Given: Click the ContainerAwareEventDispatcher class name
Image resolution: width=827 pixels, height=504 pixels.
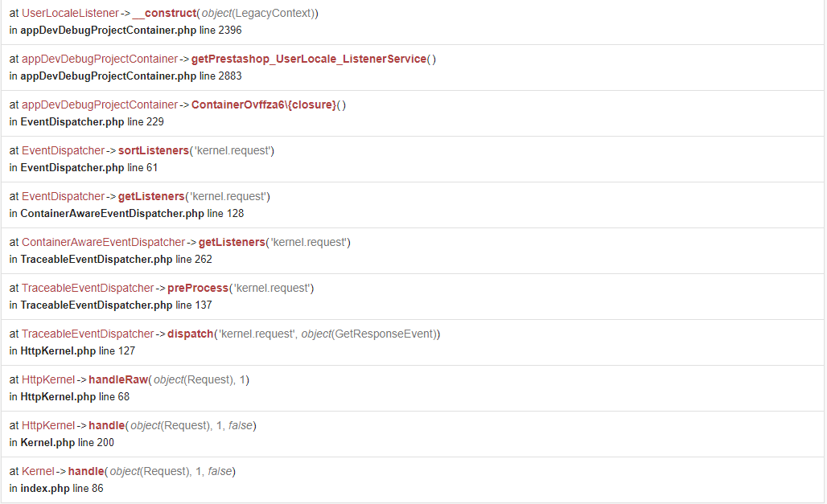Looking at the screenshot, I should pos(103,243).
